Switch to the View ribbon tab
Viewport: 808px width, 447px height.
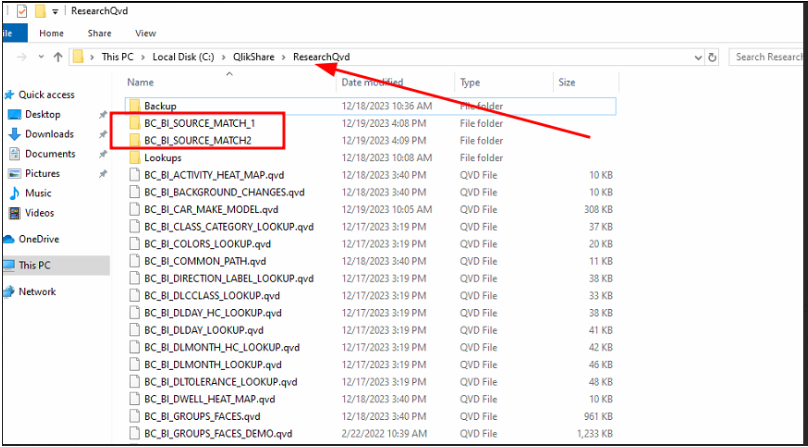click(x=145, y=33)
